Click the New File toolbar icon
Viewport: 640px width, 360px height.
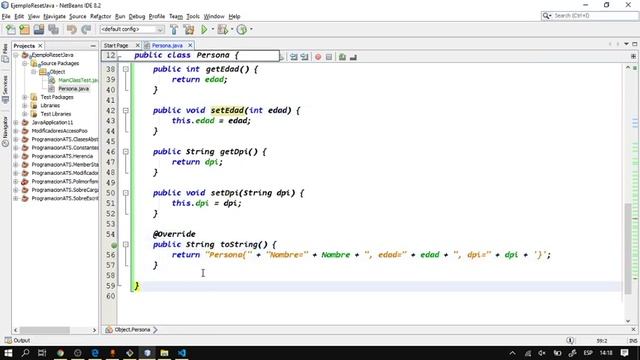pyautogui.click(x=11, y=29)
